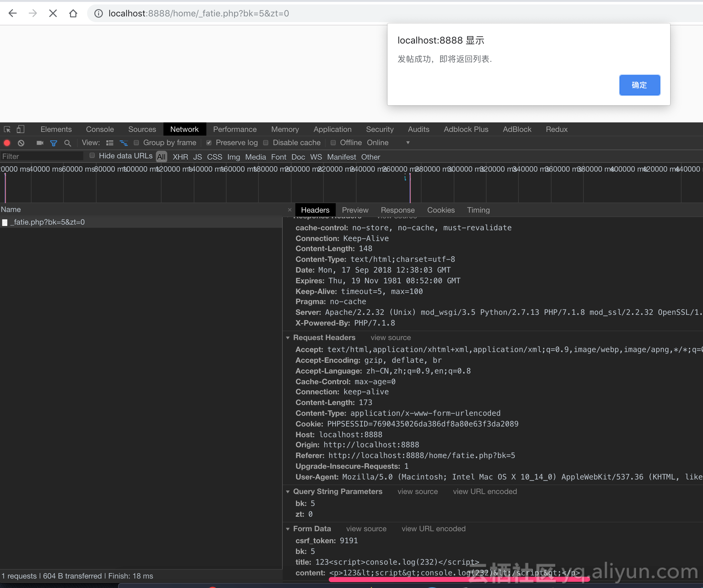Image resolution: width=703 pixels, height=588 pixels.
Task: Uncheck Preserve log checkbox
Action: tap(209, 143)
